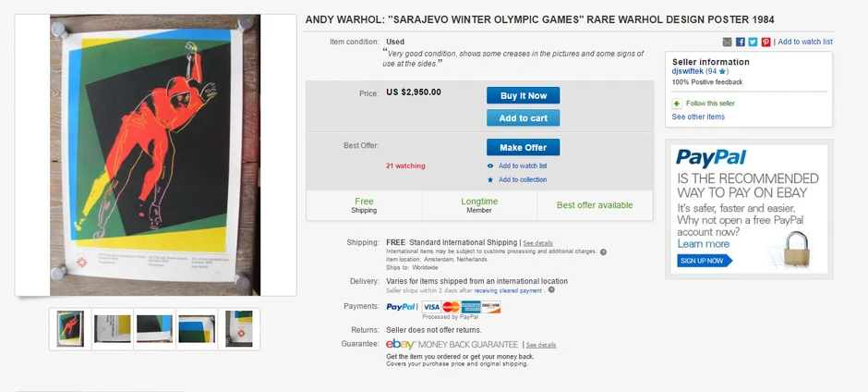Share the listing on Twitter

[753, 42]
